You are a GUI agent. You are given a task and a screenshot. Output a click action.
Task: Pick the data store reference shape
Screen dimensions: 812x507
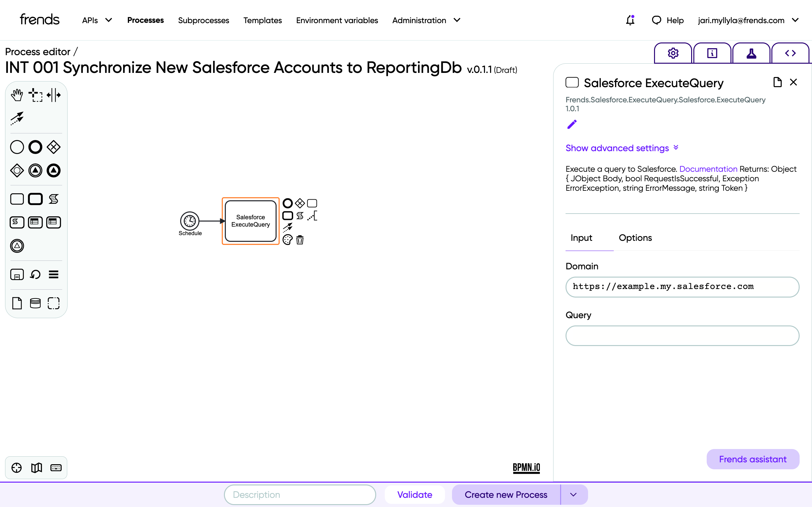35,303
